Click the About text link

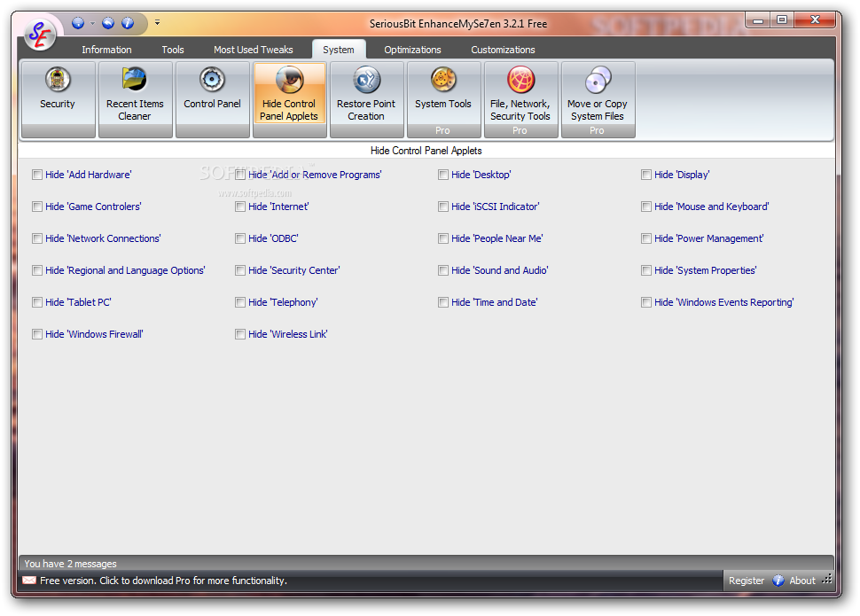[801, 581]
